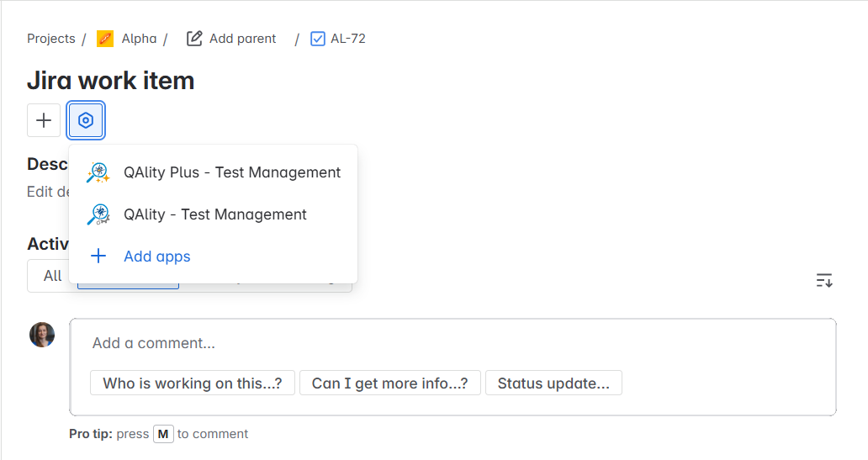Toggle the apps hexagon button
Image resolution: width=868 pixels, height=460 pixels.
[x=86, y=120]
